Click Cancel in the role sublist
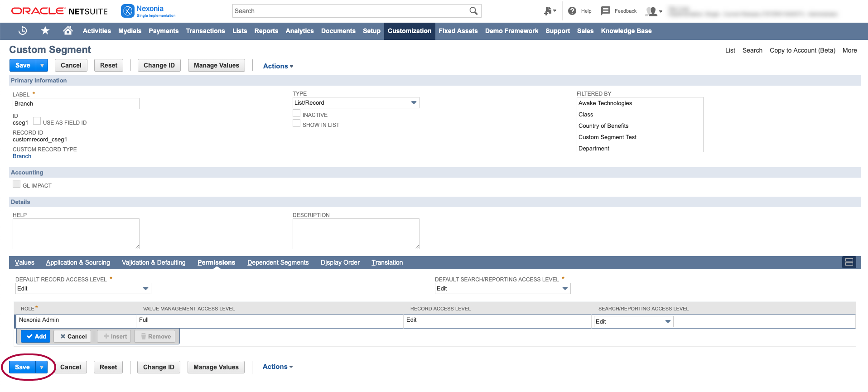 click(x=73, y=336)
